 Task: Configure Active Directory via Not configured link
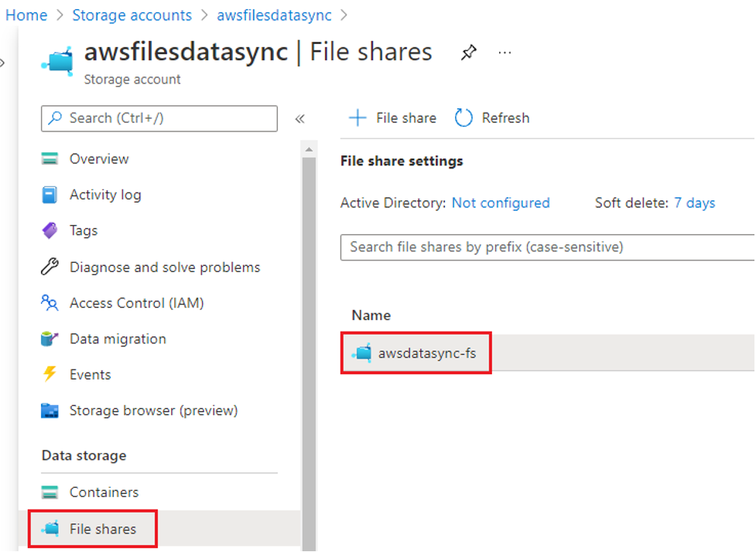tap(500, 203)
